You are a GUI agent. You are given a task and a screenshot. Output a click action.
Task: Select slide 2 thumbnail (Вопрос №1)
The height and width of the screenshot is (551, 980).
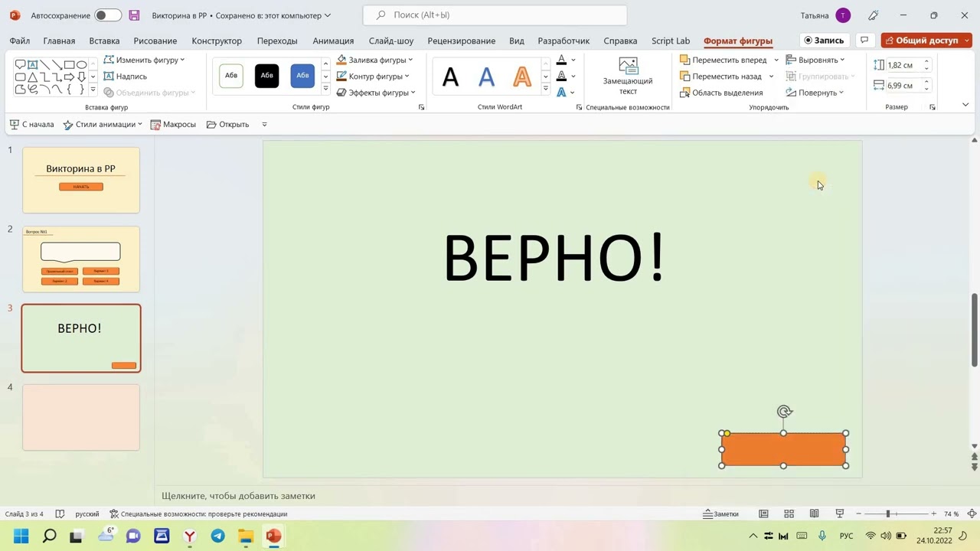81,259
